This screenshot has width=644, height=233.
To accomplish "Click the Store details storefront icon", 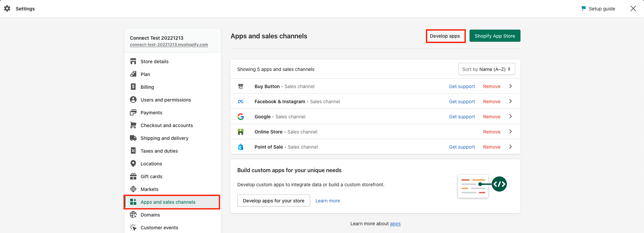I will (x=133, y=61).
